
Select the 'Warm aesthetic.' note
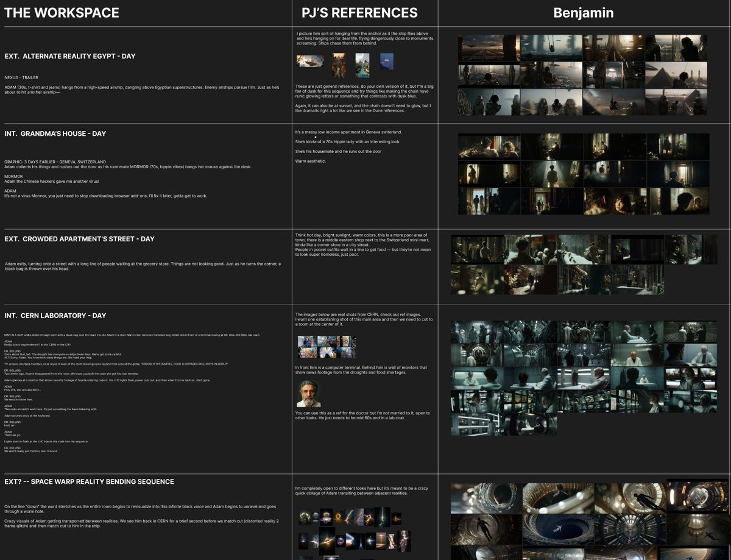311,161
